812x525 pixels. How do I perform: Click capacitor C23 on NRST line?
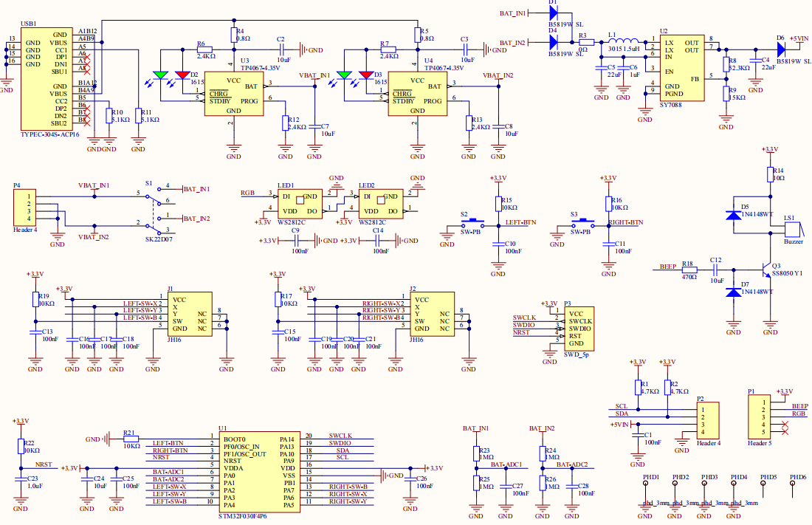coord(21,480)
